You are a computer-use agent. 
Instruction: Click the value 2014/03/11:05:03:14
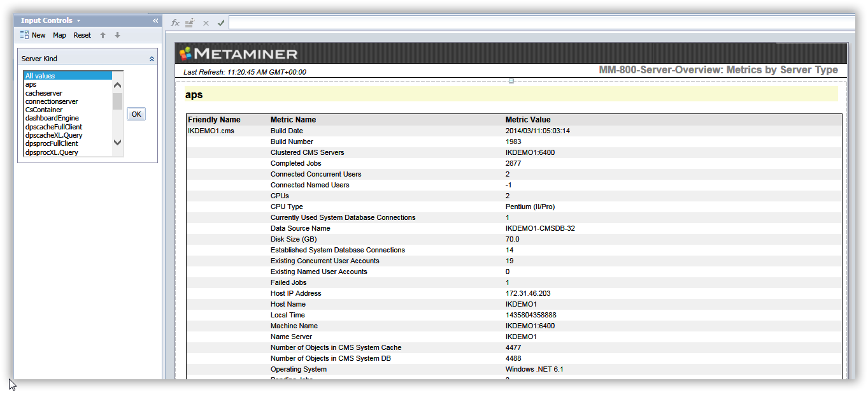537,131
